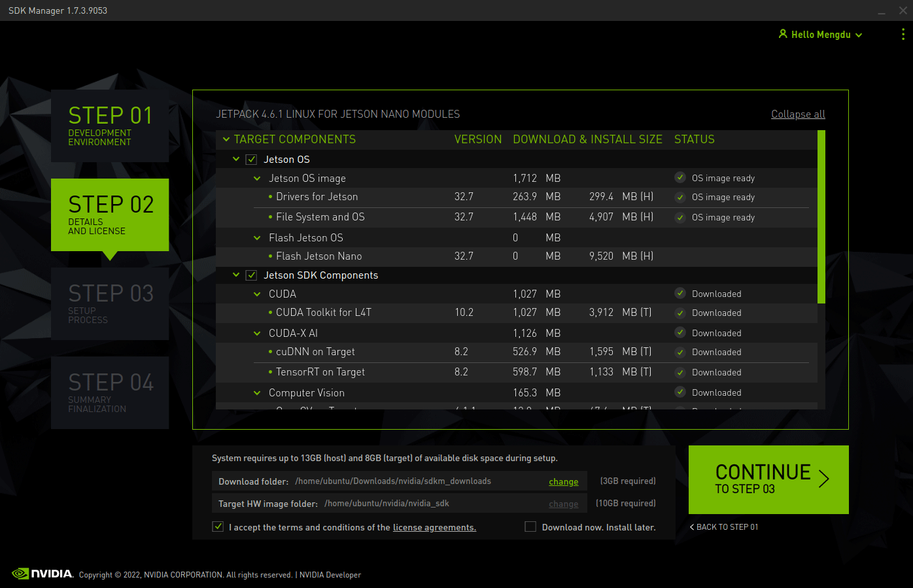913x588 pixels.
Task: Click Downloaded check icon for TensorRT on Target
Action: click(680, 372)
